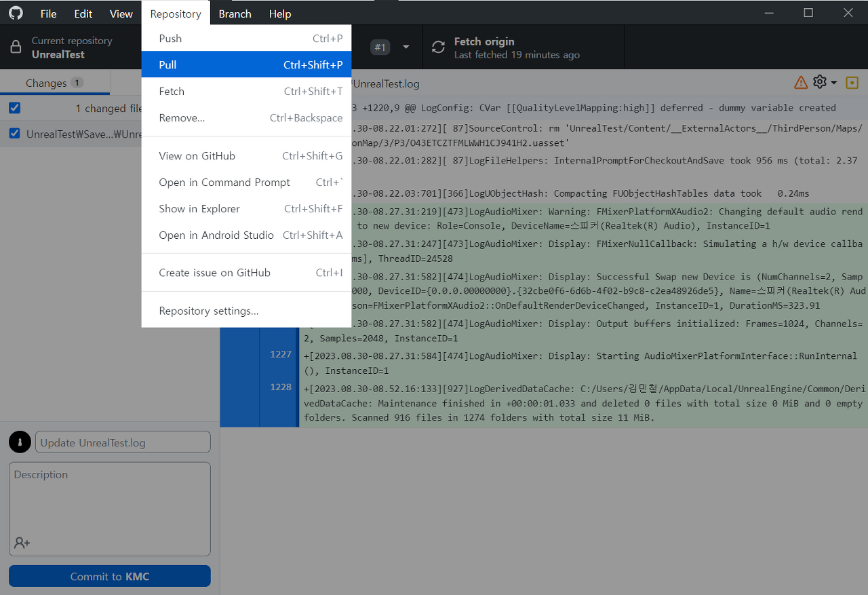Open the Edit menu
868x595 pixels.
[x=83, y=14]
